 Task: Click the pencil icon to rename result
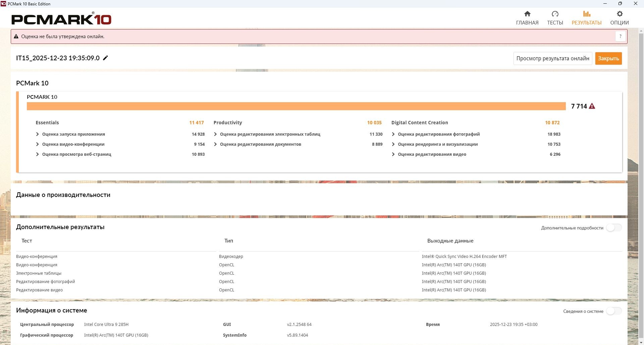pos(105,58)
